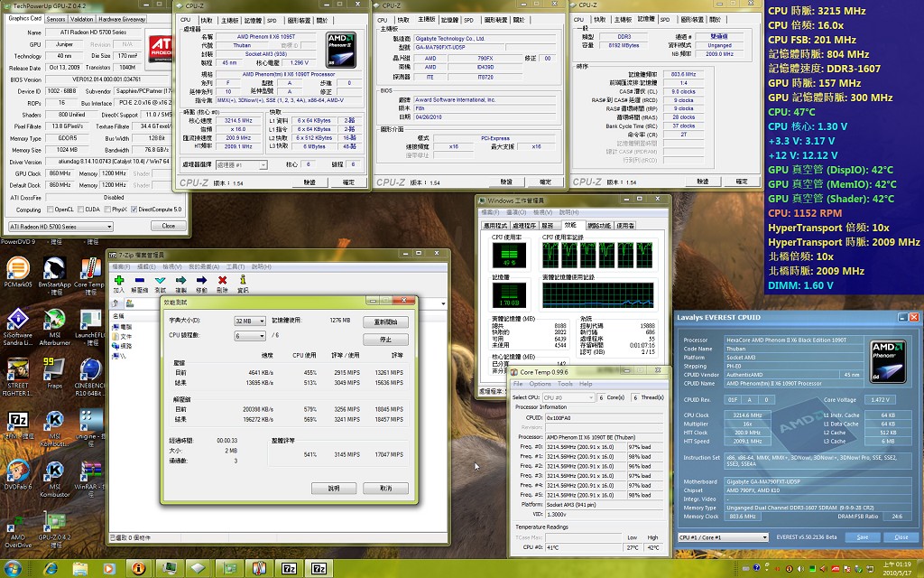The image size is (924, 578).
Task: Click the Close button in EVEREST CPUID
Action: 901,537
